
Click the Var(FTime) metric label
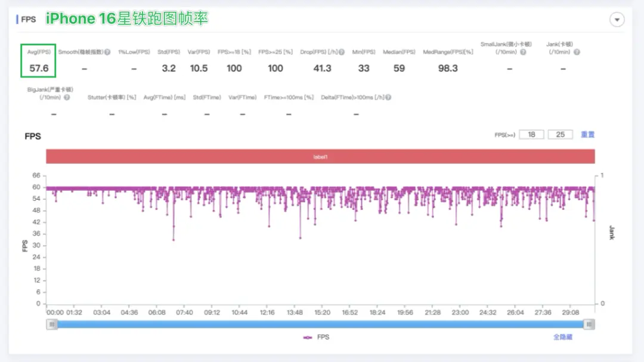(242, 97)
